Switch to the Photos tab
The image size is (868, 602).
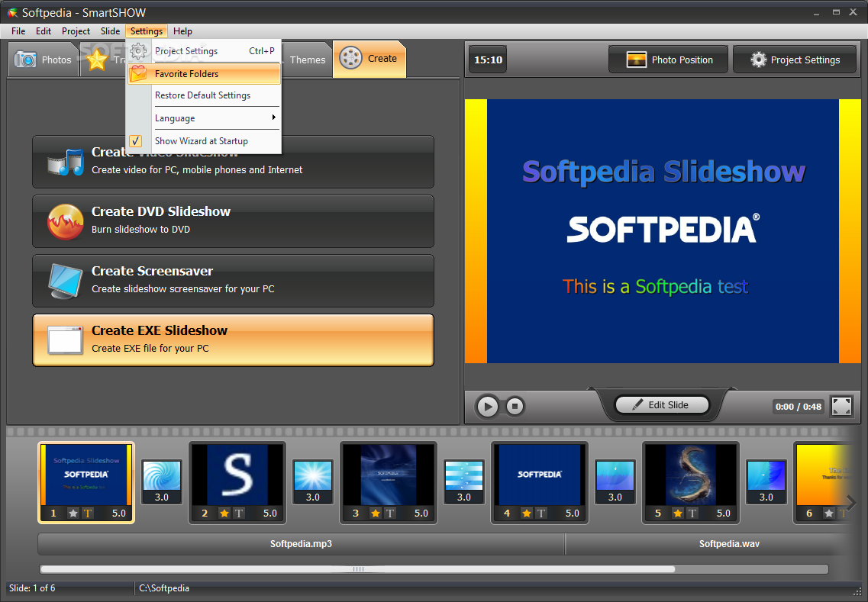point(44,60)
